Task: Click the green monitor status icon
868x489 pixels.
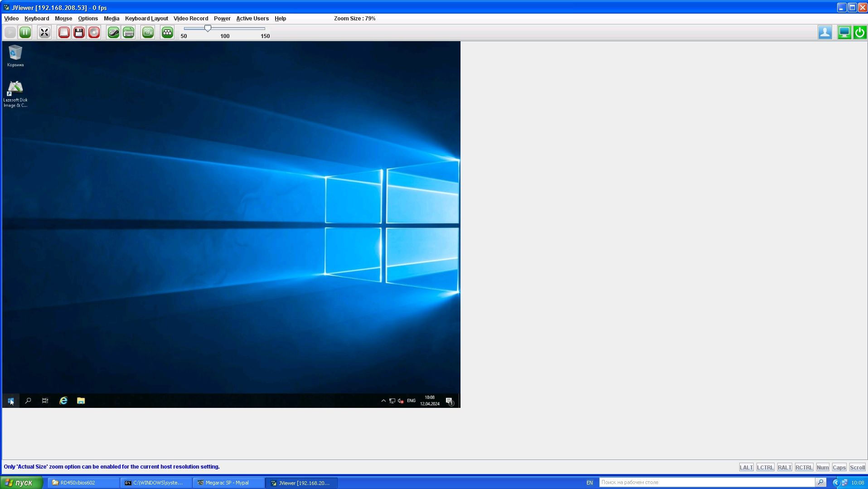Action: point(844,32)
